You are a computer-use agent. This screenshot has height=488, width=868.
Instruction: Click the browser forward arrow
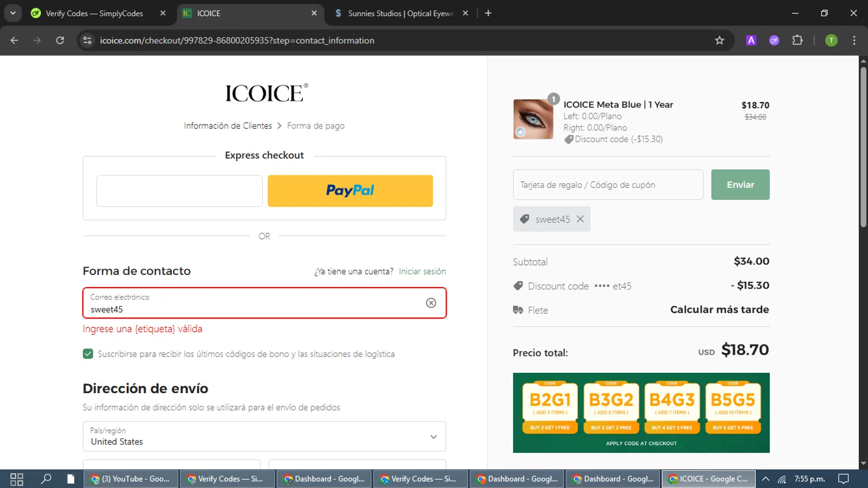tap(37, 40)
